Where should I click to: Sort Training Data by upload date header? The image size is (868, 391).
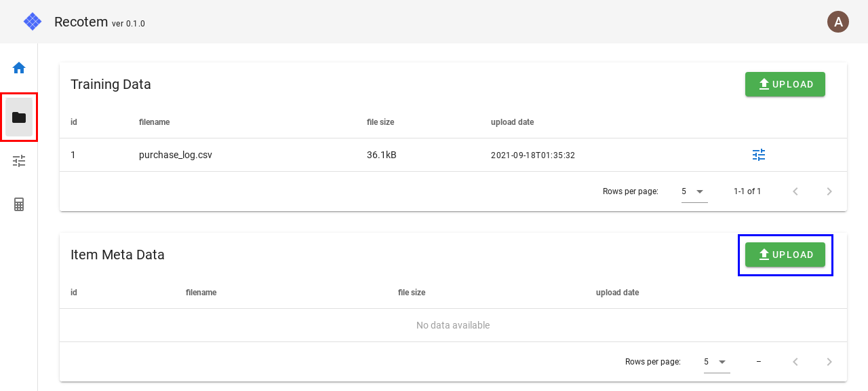pyautogui.click(x=512, y=122)
